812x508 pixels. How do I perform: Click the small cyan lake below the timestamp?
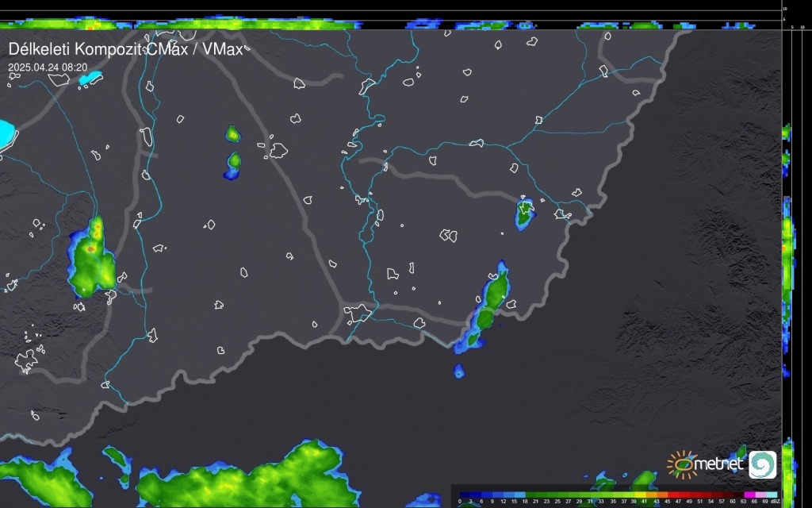(x=90, y=79)
